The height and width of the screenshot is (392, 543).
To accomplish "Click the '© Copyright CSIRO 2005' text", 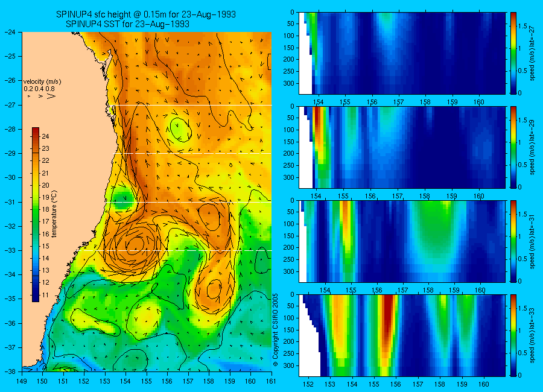I will [276, 330].
